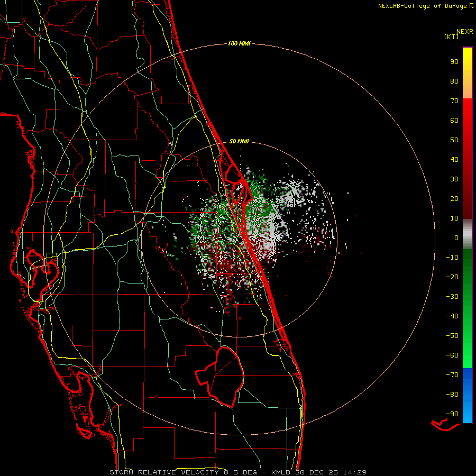
Task: Select the 90 knot scale label
Action: coord(454,62)
